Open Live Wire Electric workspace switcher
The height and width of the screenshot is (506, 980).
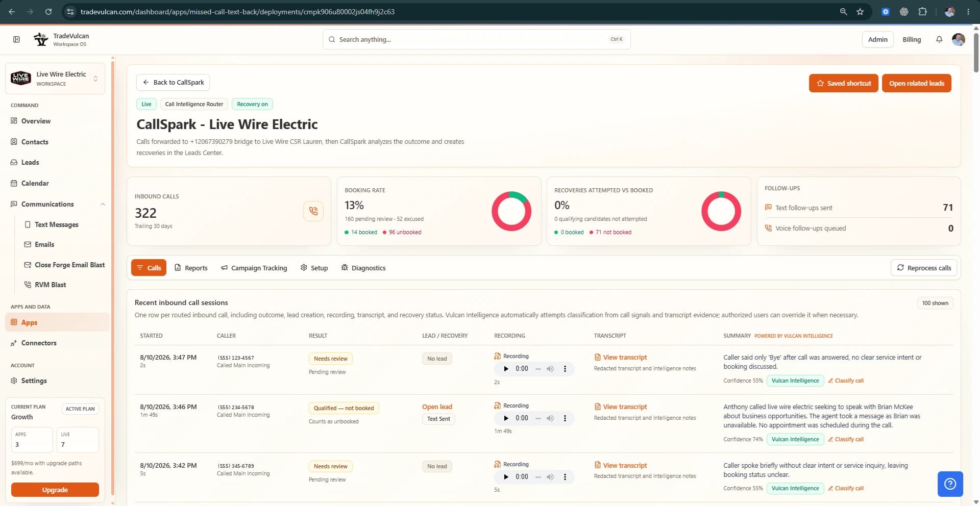55,79
